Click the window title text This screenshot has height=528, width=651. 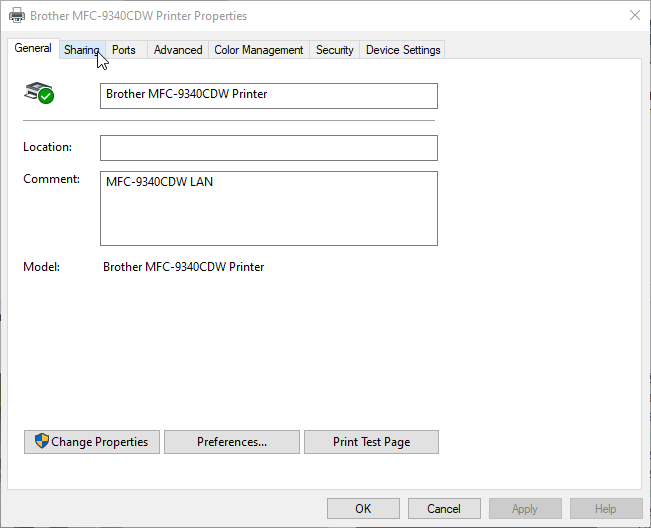139,16
